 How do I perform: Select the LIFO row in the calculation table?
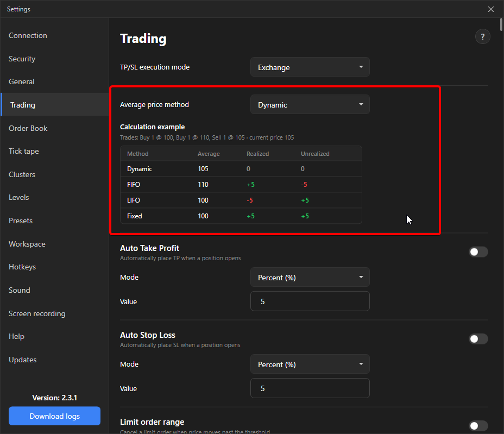241,200
